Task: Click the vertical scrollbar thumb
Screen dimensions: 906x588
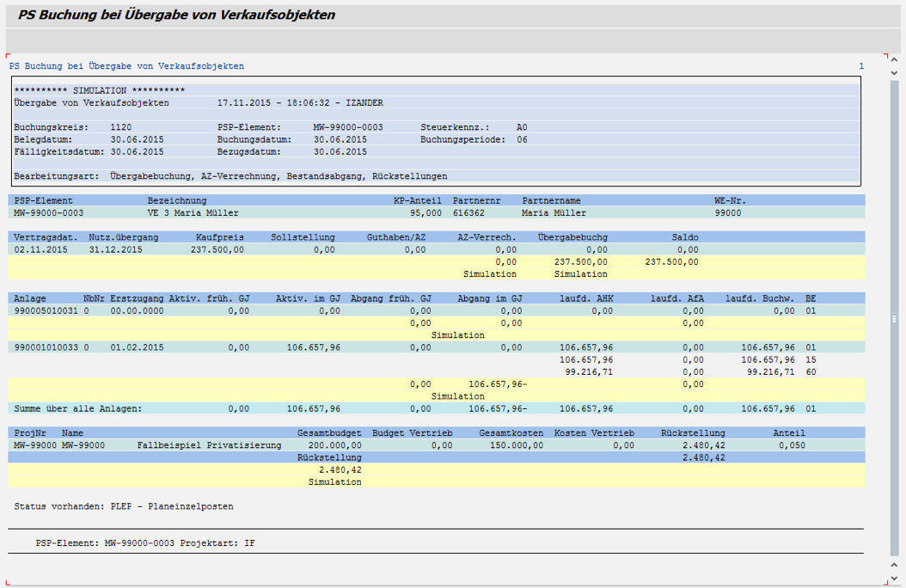Action: 894,316
